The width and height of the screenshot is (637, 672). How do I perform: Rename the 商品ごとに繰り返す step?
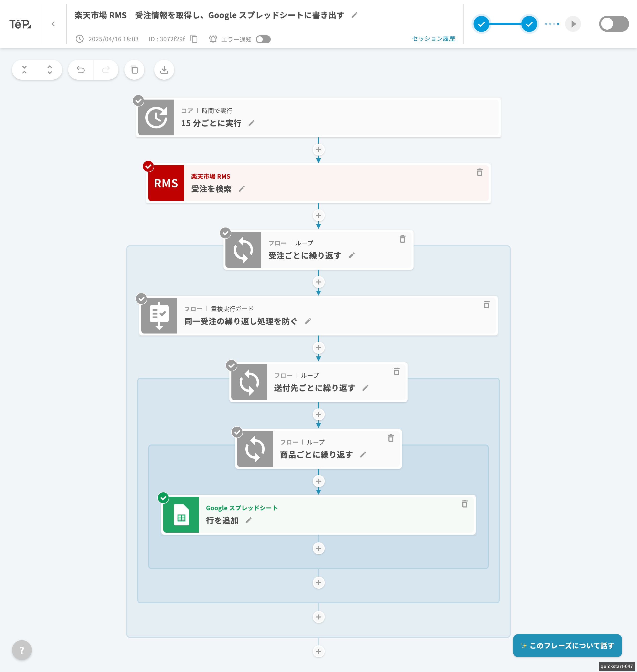(x=363, y=455)
